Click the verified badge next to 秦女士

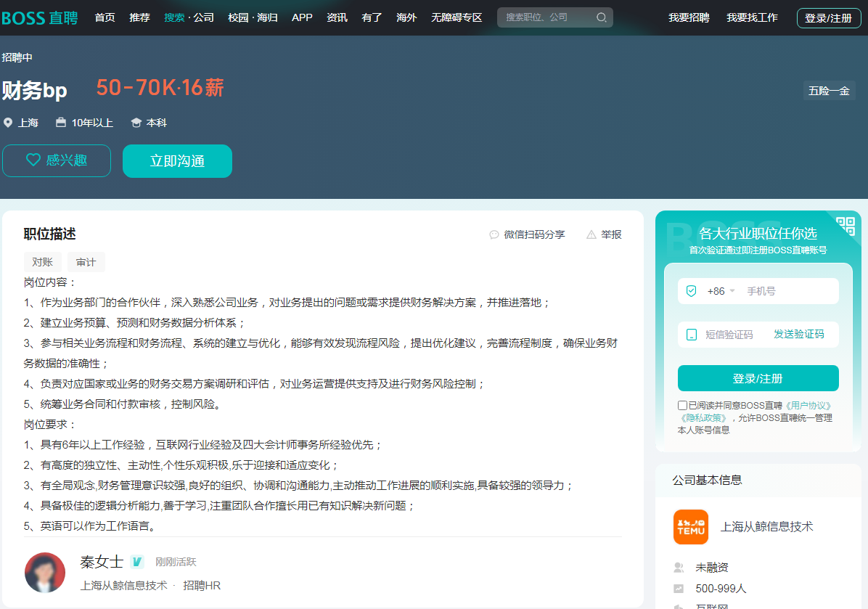136,561
